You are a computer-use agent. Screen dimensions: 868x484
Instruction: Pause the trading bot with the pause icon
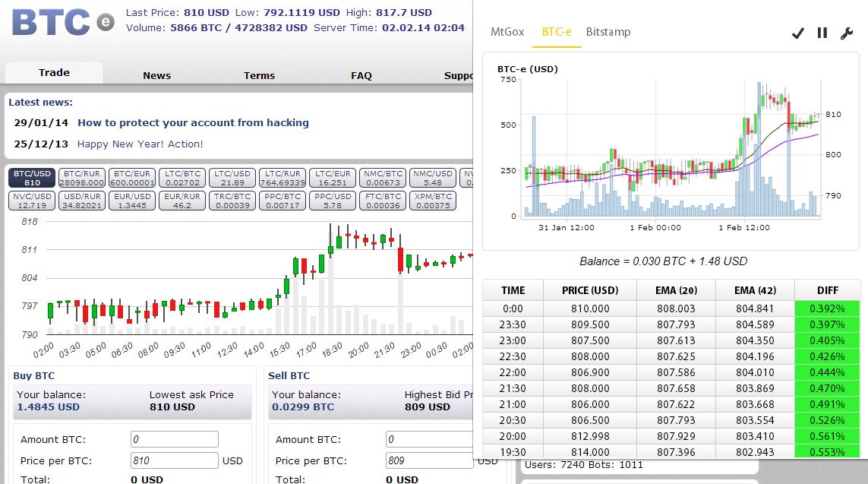coord(822,33)
